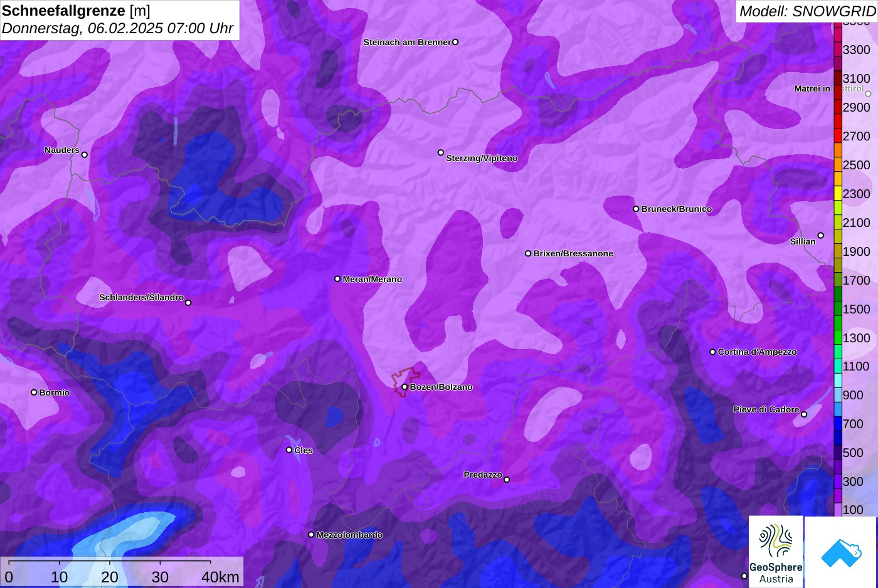Click the '20' tick label on the scale bar
Image resolution: width=878 pixels, height=588 pixels.
[110, 577]
